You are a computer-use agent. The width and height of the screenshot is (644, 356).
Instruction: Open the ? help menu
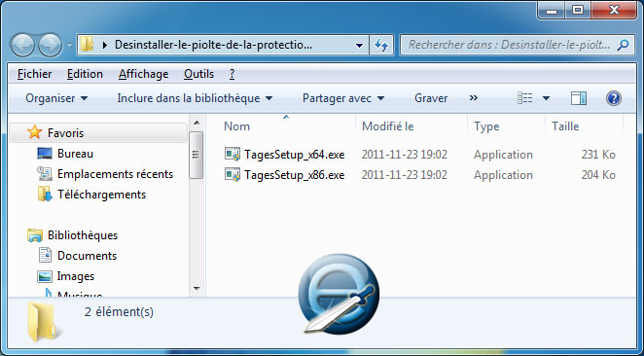[233, 74]
